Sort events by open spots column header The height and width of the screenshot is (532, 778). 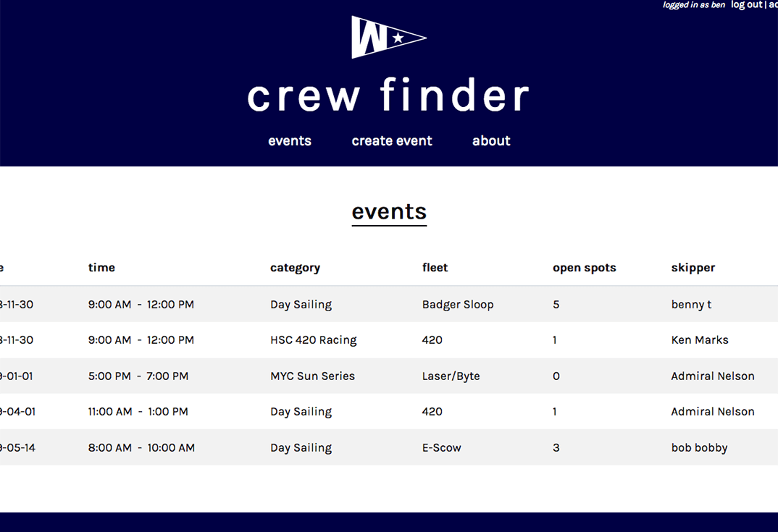(584, 267)
